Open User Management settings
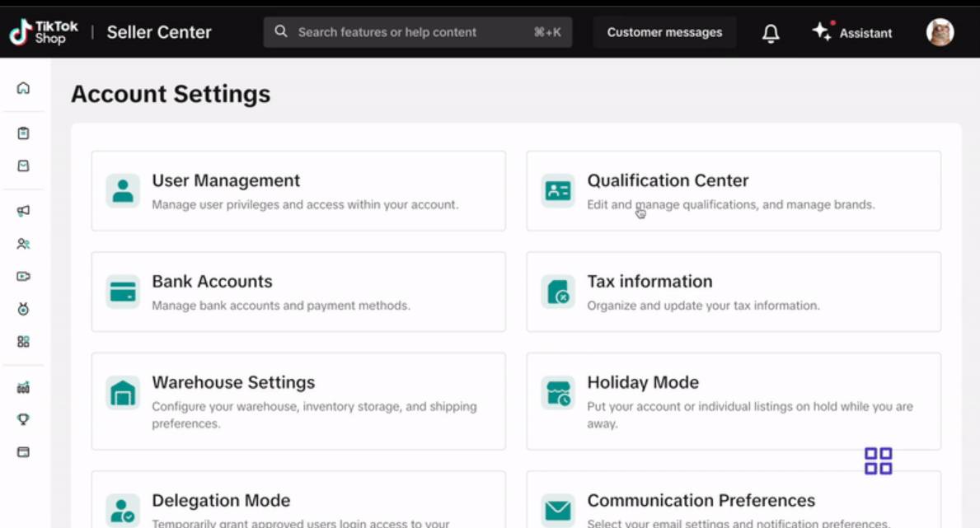Viewport: 980px width, 528px height. 298,190
